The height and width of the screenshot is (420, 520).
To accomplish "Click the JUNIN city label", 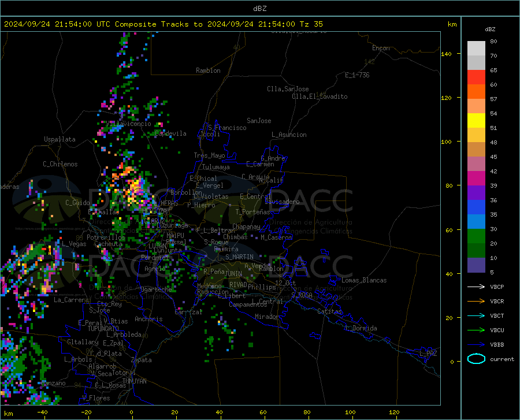I will point(233,274).
